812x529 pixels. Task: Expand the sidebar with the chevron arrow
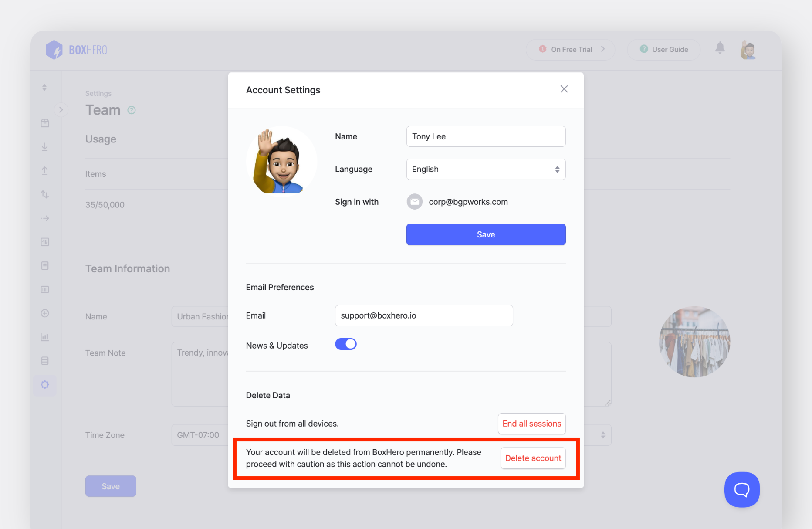coord(61,110)
